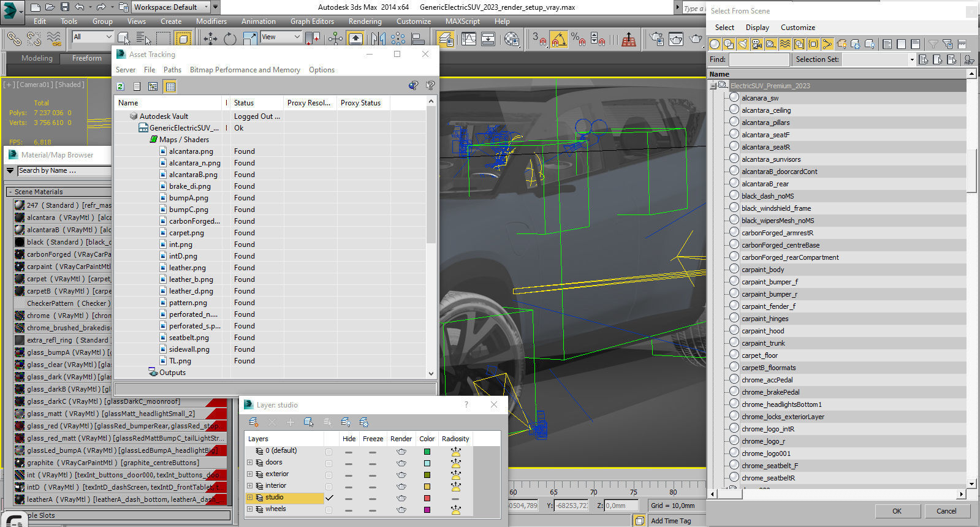Click OK in Select From Scene

click(x=897, y=511)
